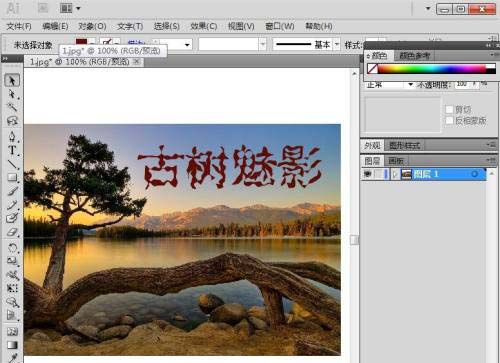Select the Rotate tool
The width and height of the screenshot is (500, 363).
(12, 248)
